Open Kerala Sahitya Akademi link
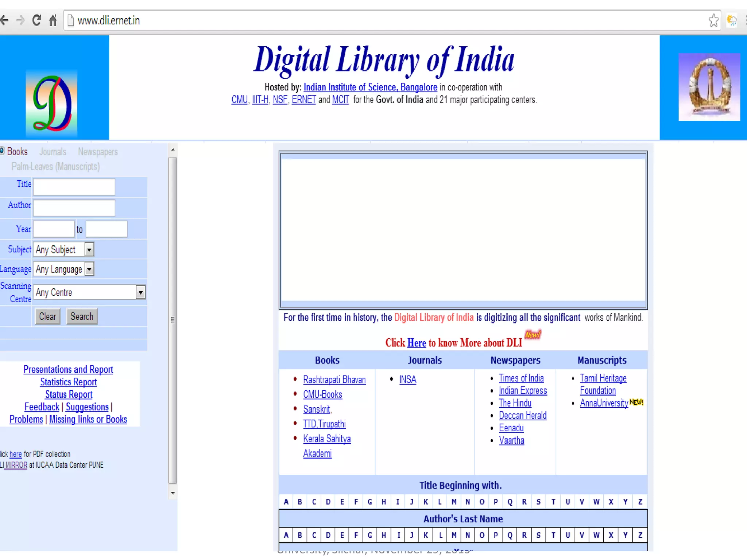Screen dimensions: 747x560 (x=327, y=446)
